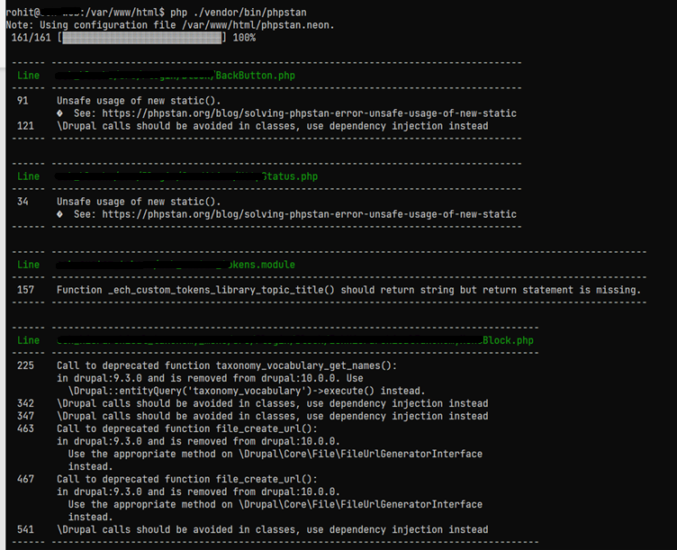Viewport: 677px width, 550px height.
Task: Click the Status.php file heading
Action: click(x=289, y=177)
